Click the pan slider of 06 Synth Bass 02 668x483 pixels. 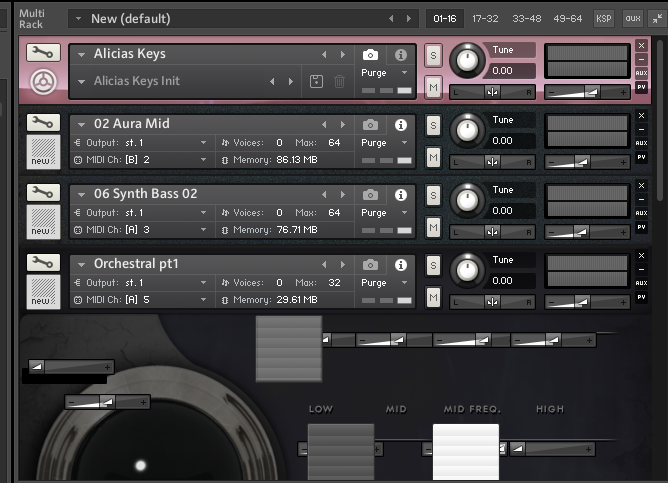point(492,232)
